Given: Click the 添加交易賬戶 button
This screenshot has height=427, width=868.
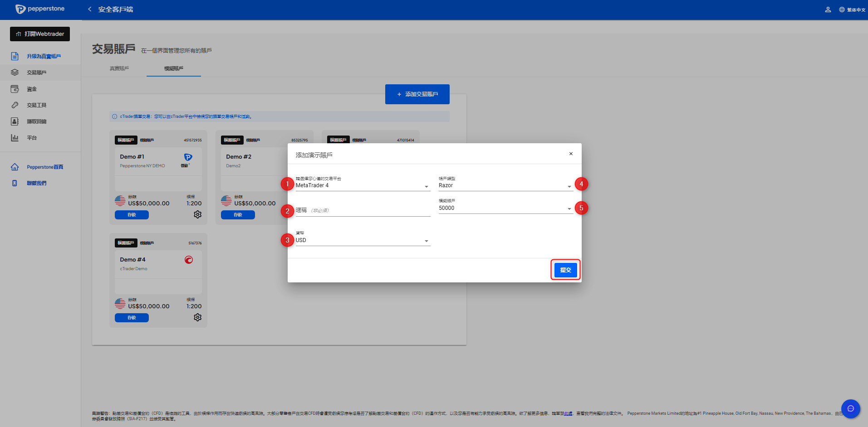Looking at the screenshot, I should tap(417, 94).
